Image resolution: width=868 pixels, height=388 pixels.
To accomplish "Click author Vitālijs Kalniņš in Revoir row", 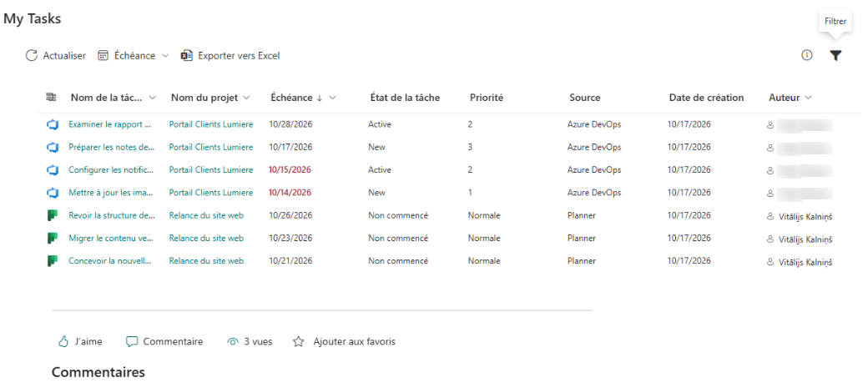I will point(805,216).
